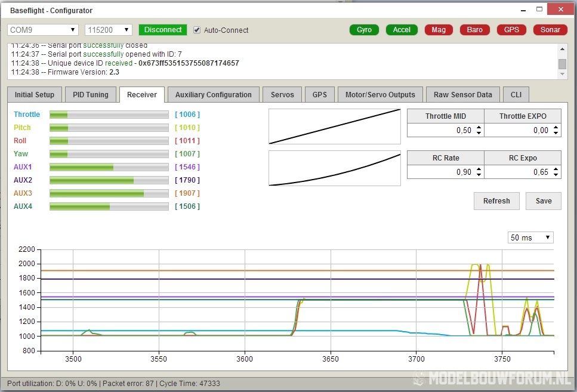Click the Disconnect button
Screen dimensions: 577x392
point(163,30)
